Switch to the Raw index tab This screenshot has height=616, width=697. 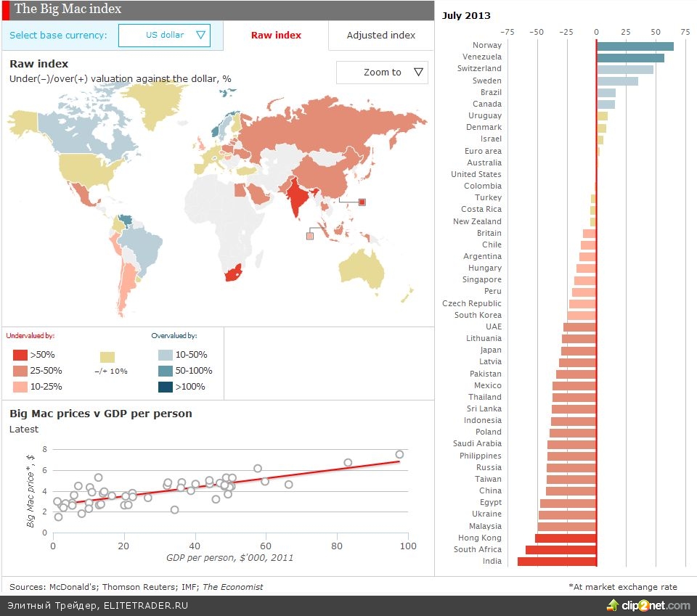276,35
